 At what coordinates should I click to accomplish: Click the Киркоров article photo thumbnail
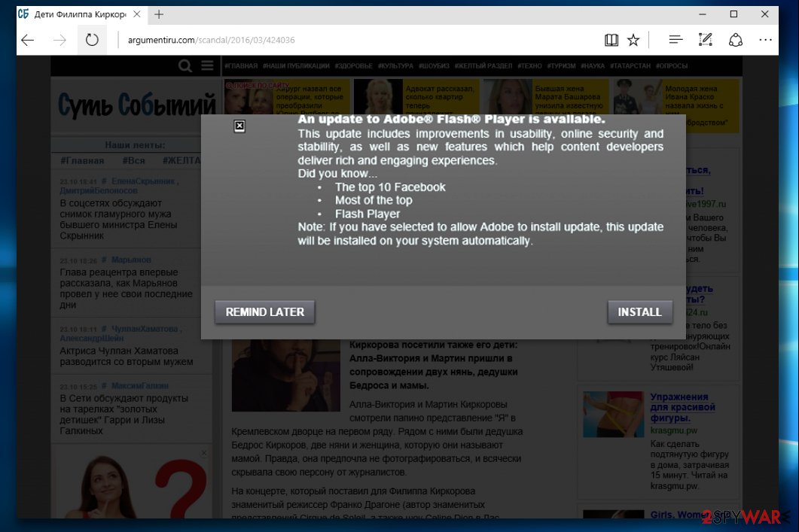tap(286, 375)
